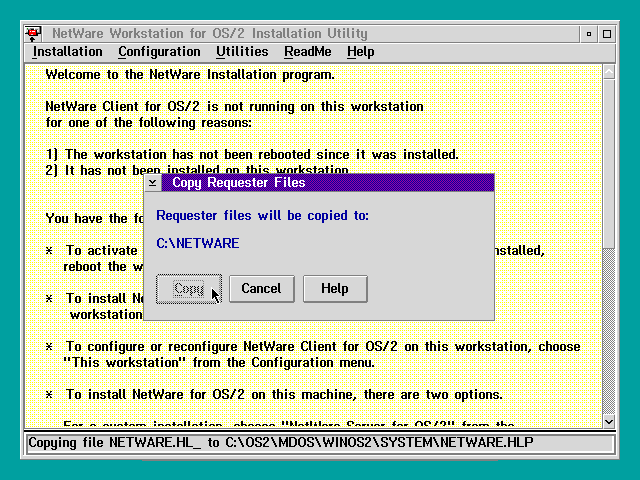Click the line 'NetWare Client for OS/2 is not running'

point(234,107)
